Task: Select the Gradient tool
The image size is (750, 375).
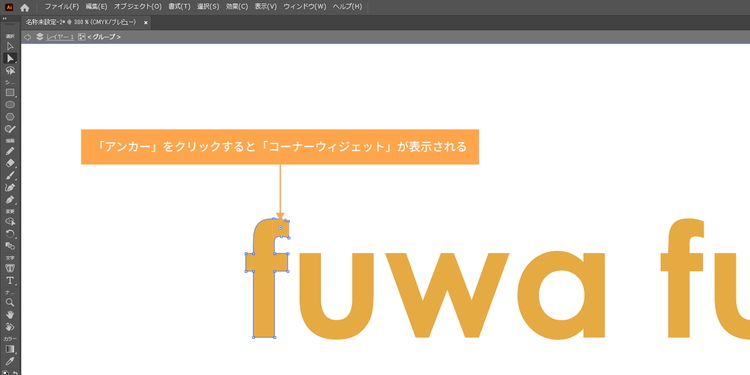Action: [10, 349]
